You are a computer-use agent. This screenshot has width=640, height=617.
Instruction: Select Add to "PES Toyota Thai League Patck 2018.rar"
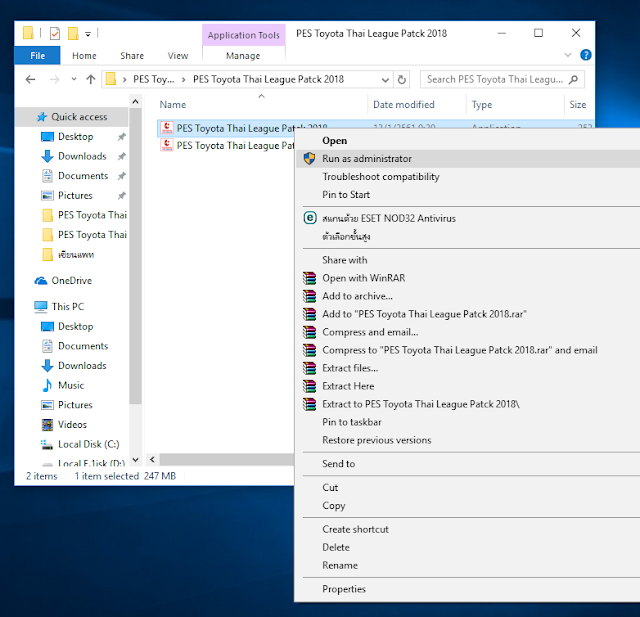424,314
